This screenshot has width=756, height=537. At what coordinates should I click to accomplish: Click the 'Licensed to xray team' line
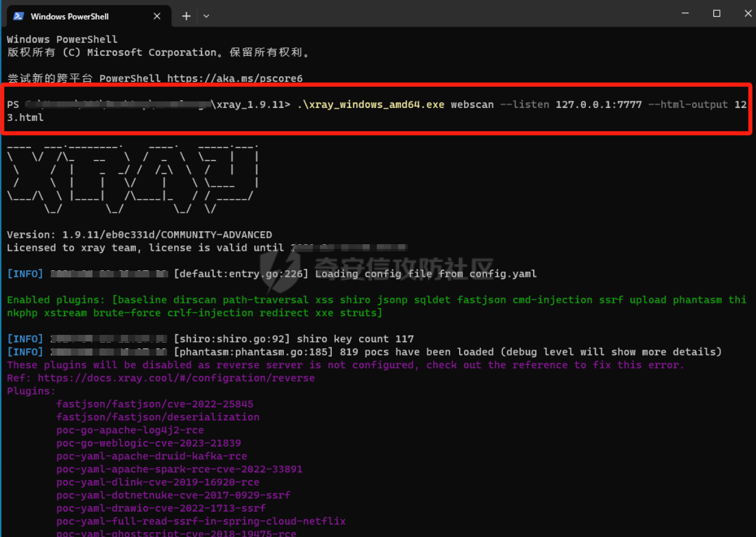pyautogui.click(x=207, y=248)
